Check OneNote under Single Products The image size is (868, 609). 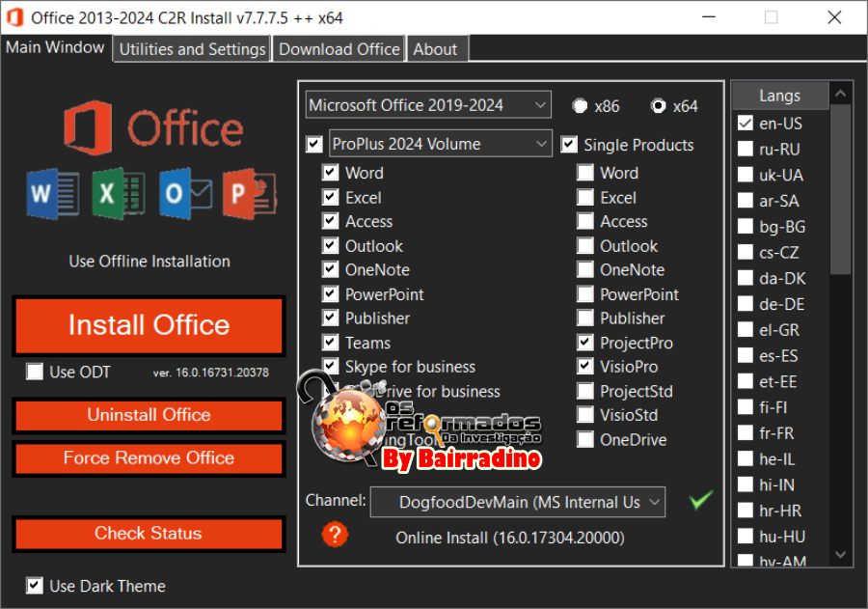click(585, 269)
